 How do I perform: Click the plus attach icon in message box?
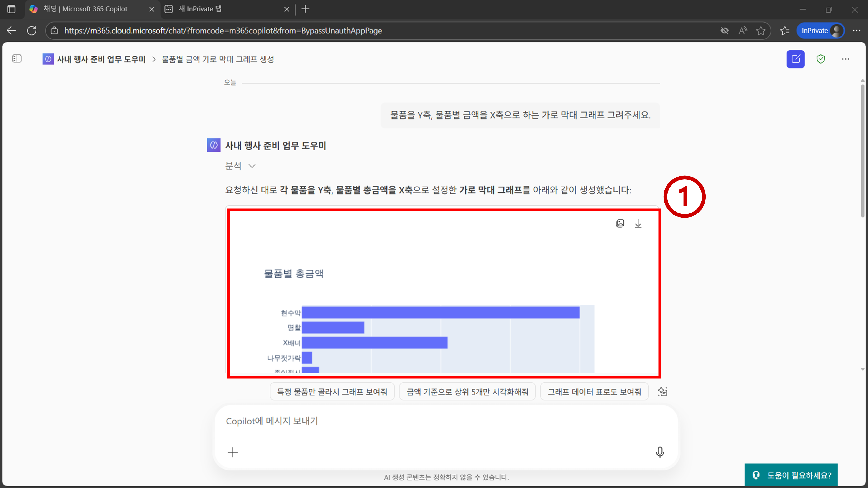click(232, 452)
